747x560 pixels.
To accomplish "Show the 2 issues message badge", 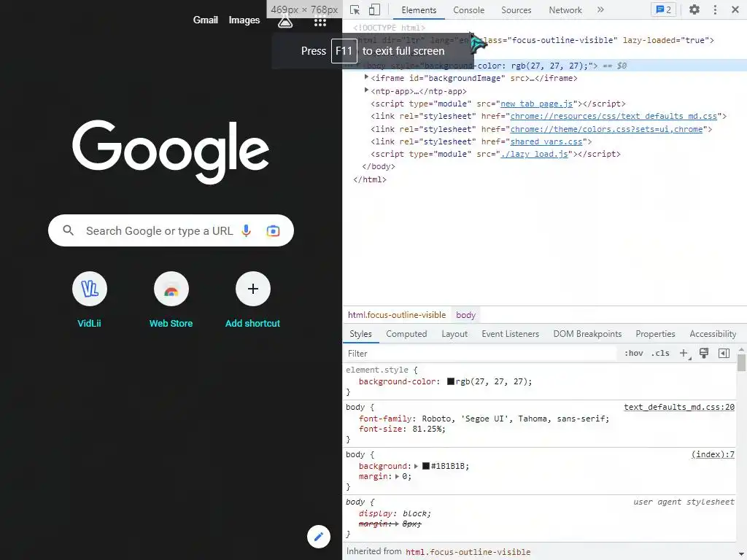I will 663,9.
